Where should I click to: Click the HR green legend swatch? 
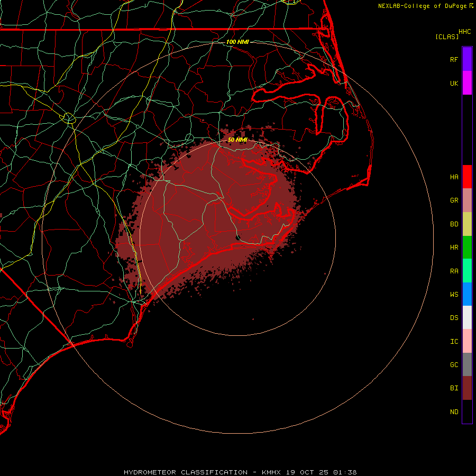point(467,248)
